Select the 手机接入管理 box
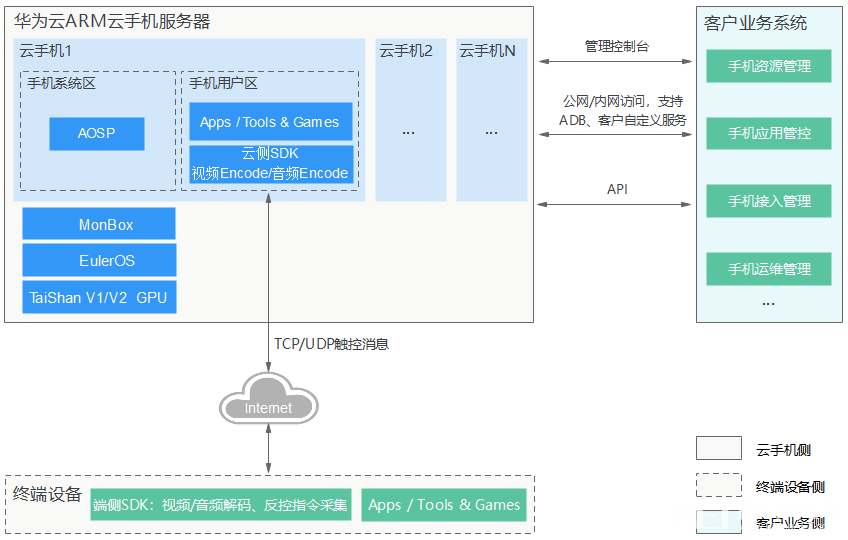Image resolution: width=848 pixels, height=540 pixels. pos(768,201)
